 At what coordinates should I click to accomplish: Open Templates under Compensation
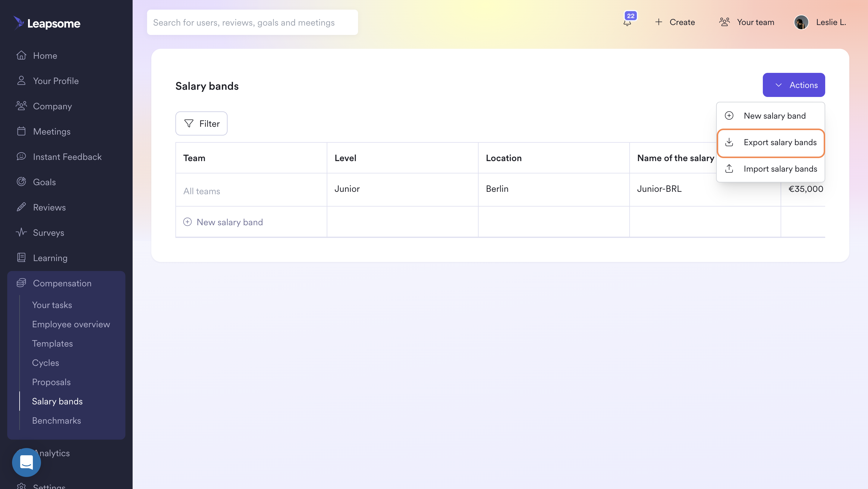coord(52,343)
